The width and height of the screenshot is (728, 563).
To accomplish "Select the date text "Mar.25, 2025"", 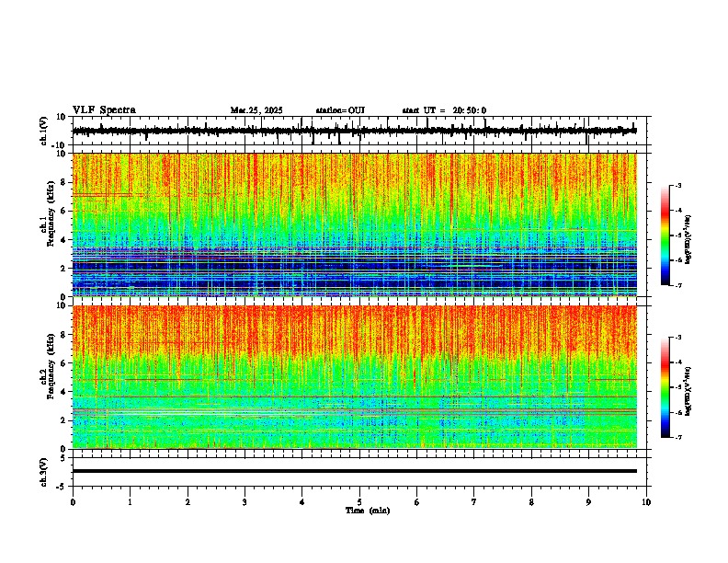I will pyautogui.click(x=256, y=110).
